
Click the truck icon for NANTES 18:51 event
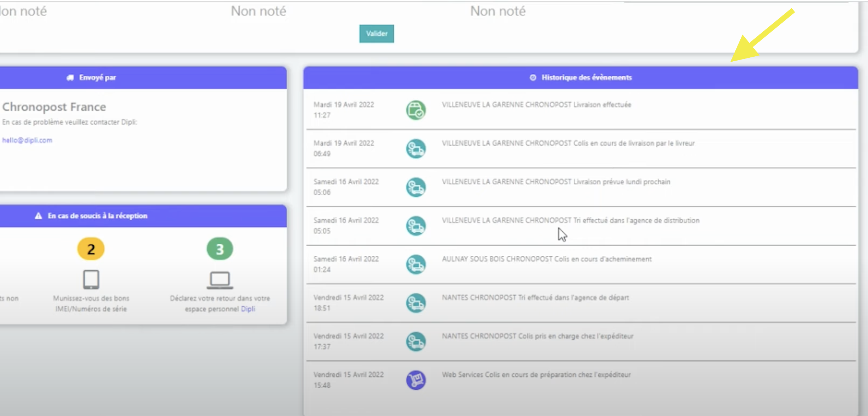(x=416, y=303)
